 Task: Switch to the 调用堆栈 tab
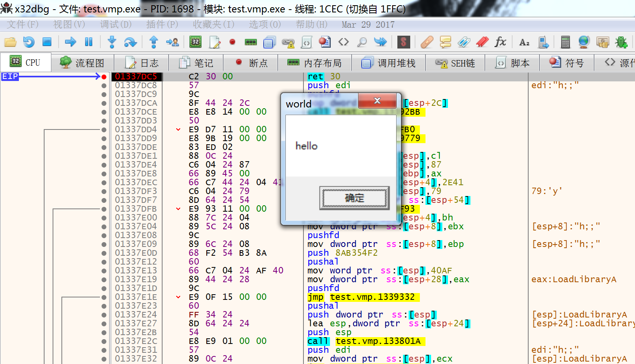[389, 63]
